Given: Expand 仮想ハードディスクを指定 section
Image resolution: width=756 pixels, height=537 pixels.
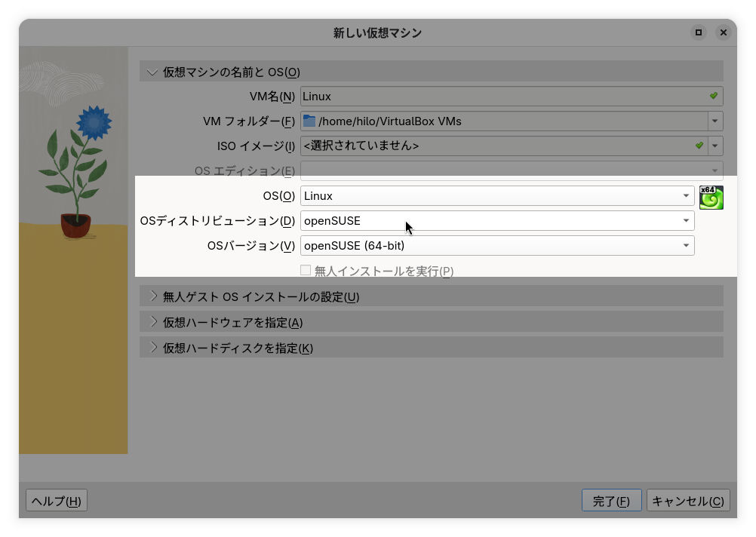Looking at the screenshot, I should click(431, 348).
